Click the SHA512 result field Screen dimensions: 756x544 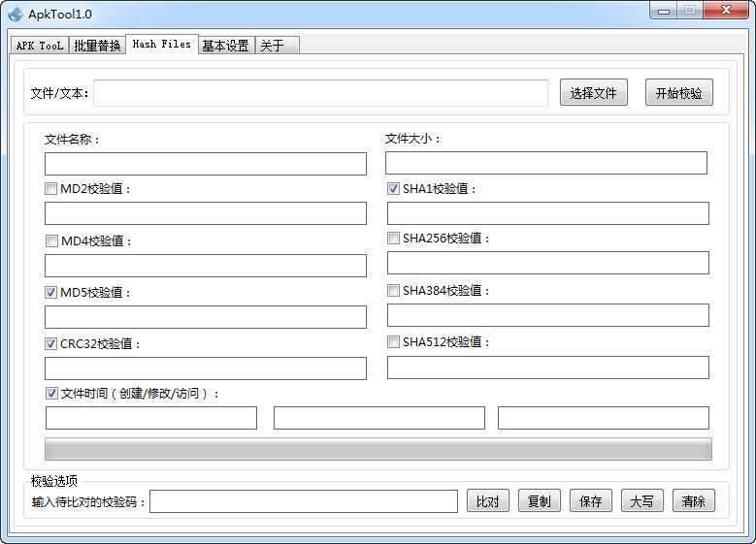548,368
